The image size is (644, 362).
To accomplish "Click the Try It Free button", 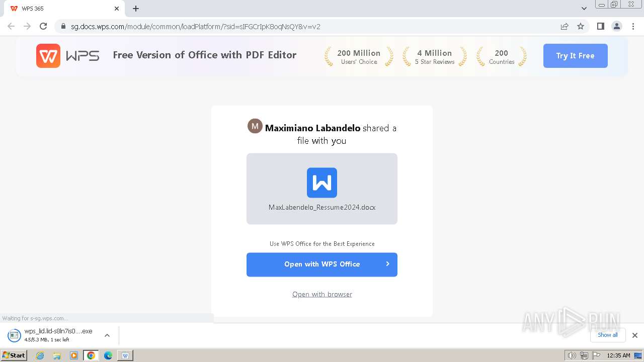I will tap(575, 56).
